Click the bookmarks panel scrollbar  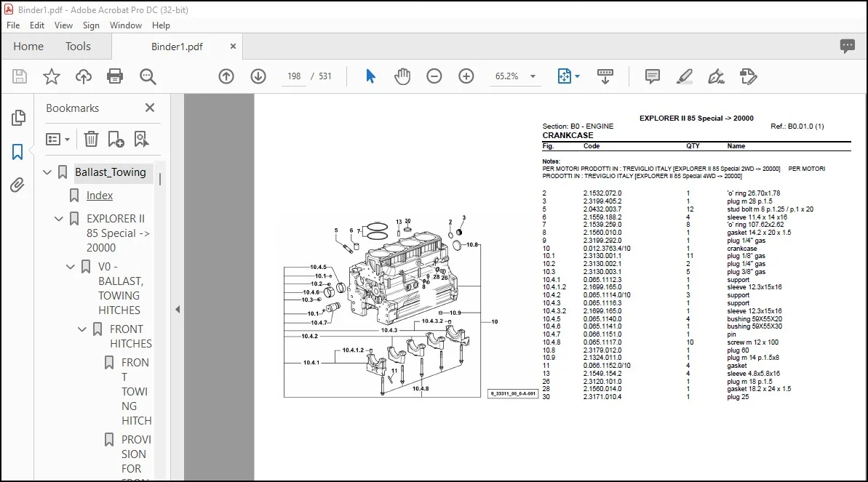(161, 179)
